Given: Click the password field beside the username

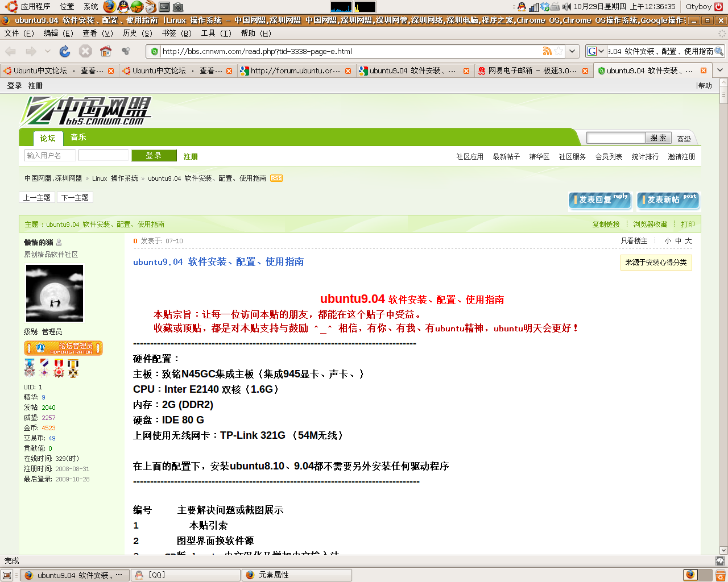Looking at the screenshot, I should coord(104,155).
